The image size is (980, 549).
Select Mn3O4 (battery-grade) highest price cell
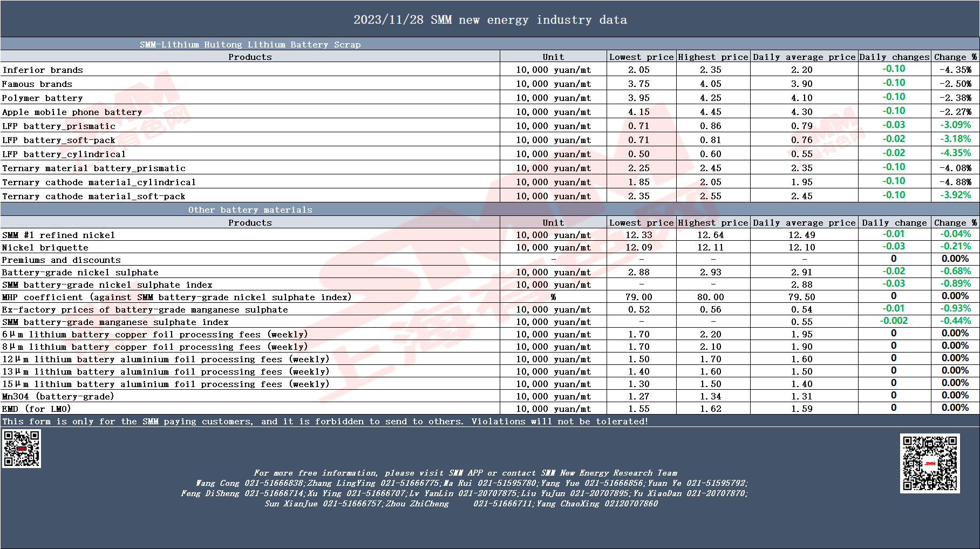tap(713, 396)
